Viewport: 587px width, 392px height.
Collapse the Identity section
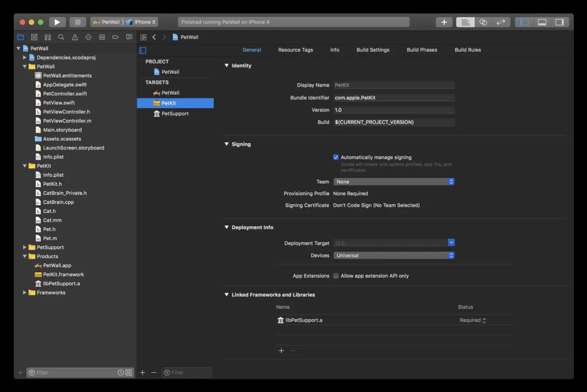[x=227, y=65]
